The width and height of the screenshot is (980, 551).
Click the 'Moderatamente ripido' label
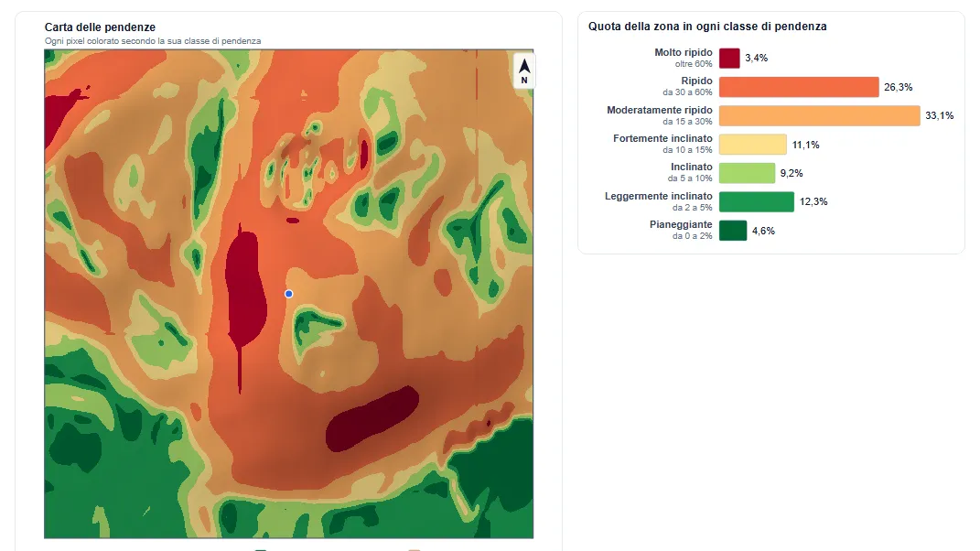point(660,110)
